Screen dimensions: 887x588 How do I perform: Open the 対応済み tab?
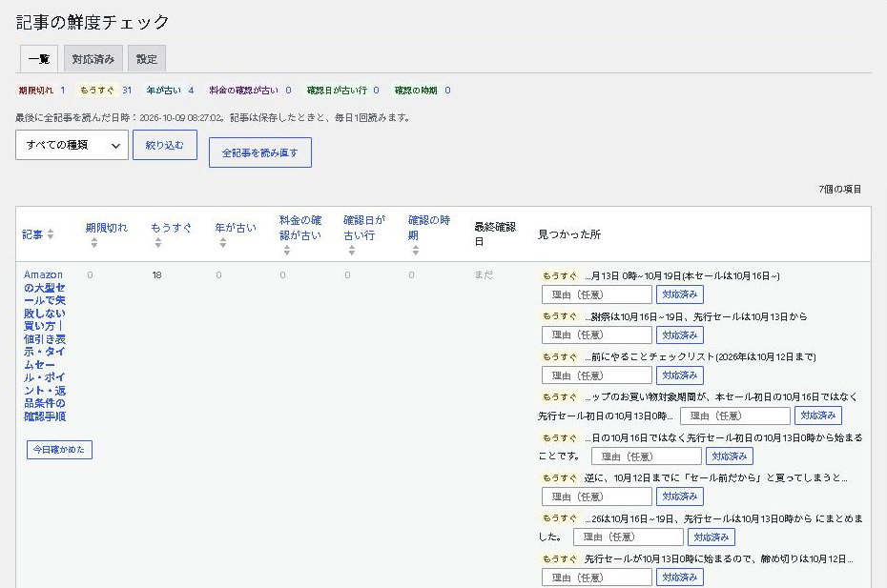pyautogui.click(x=93, y=59)
